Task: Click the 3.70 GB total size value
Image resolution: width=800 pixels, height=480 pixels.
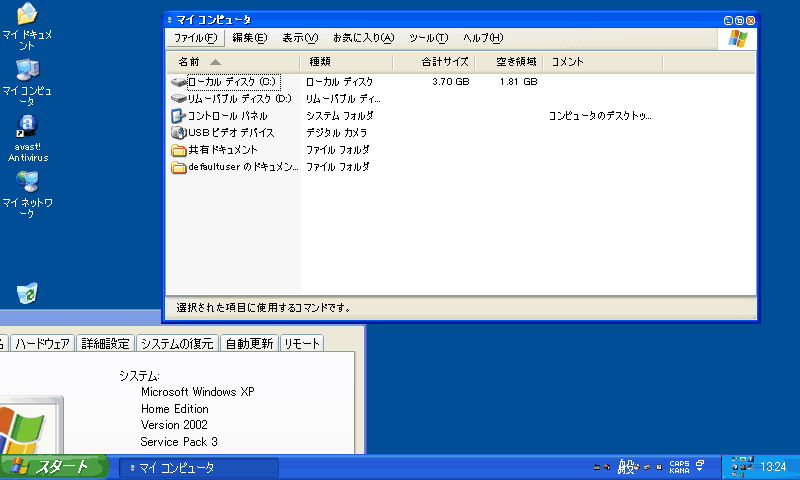Action: pyautogui.click(x=451, y=82)
